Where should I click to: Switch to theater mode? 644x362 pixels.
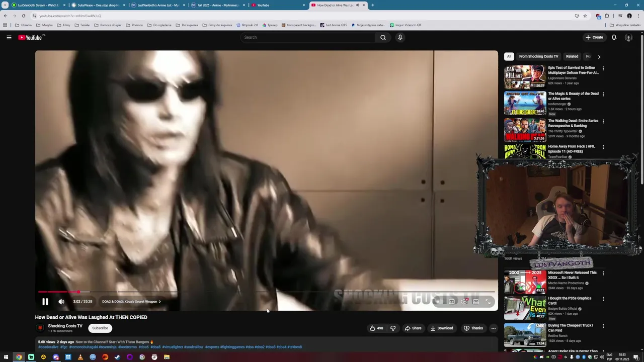476,302
